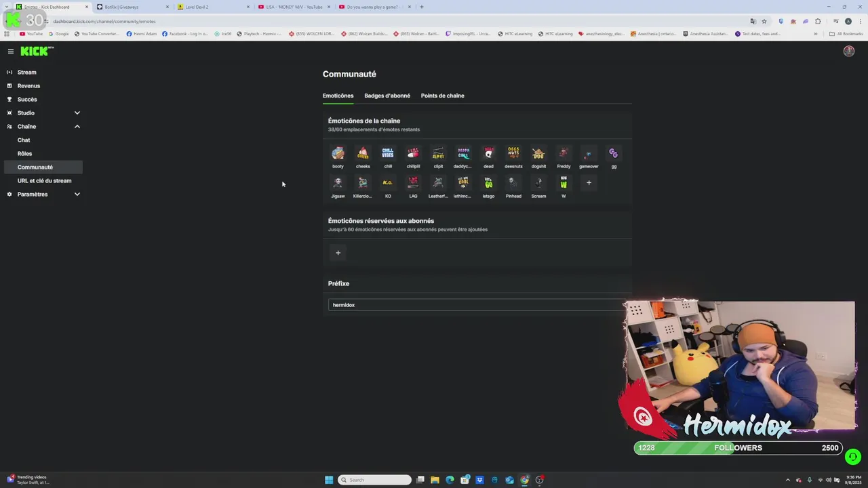The image size is (868, 488).
Task: Click the hermidox prefix field
Action: pos(477,305)
